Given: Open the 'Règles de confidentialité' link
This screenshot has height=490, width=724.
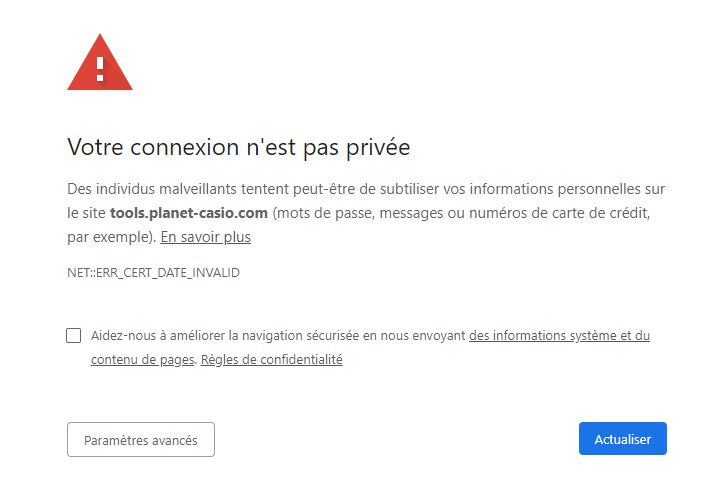Looking at the screenshot, I should (x=272, y=360).
